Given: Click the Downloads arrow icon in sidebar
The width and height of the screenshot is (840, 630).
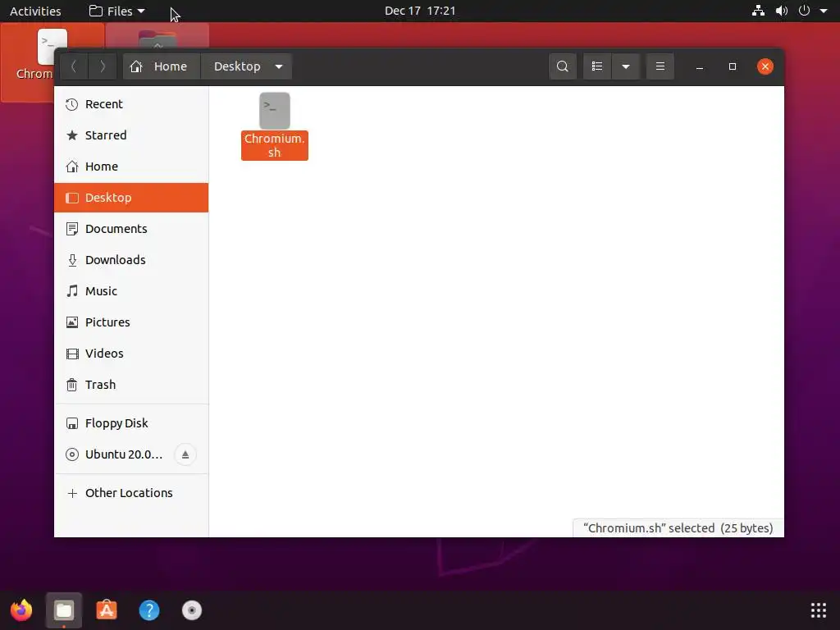Looking at the screenshot, I should [72, 260].
